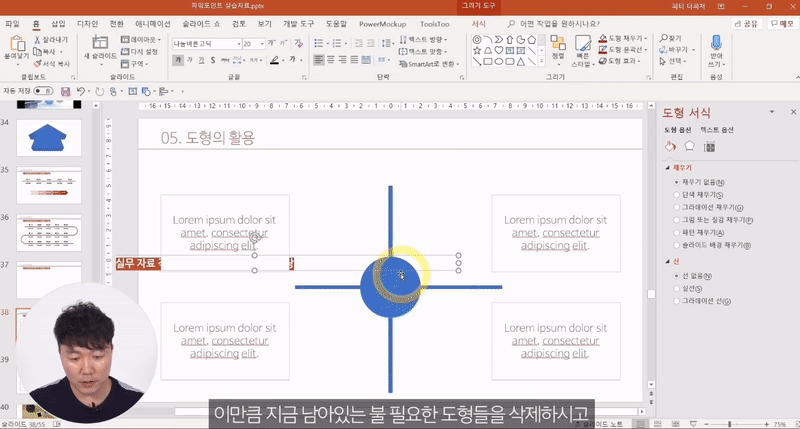Click the center text alignment icon
Image resolution: width=800 pixels, height=429 pixels.
coord(331,60)
